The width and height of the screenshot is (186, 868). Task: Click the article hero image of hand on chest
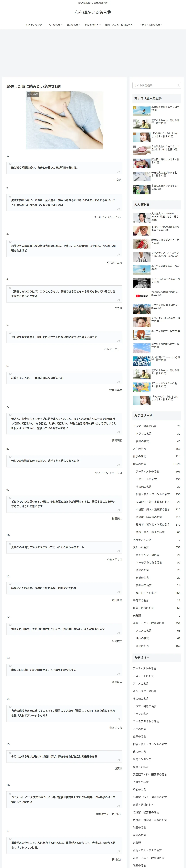point(64,120)
